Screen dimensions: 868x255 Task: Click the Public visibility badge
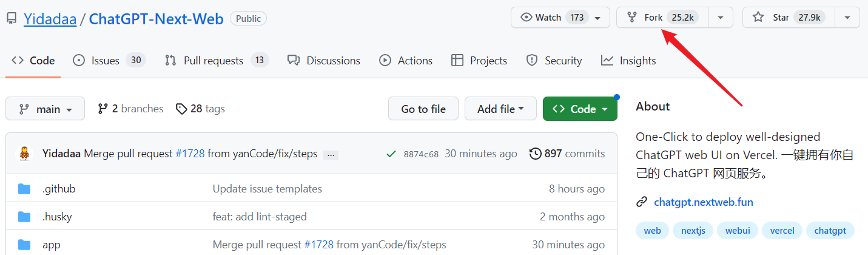coord(248,19)
